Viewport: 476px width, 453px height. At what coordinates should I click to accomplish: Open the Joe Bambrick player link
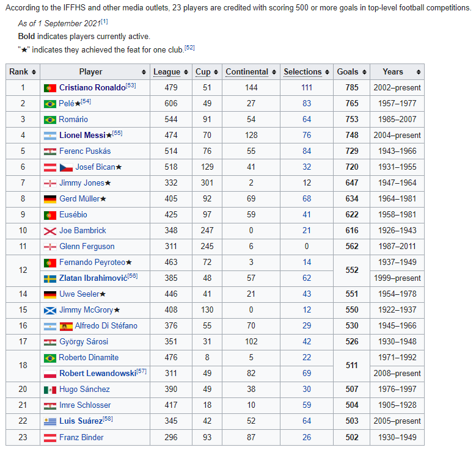[82, 231]
